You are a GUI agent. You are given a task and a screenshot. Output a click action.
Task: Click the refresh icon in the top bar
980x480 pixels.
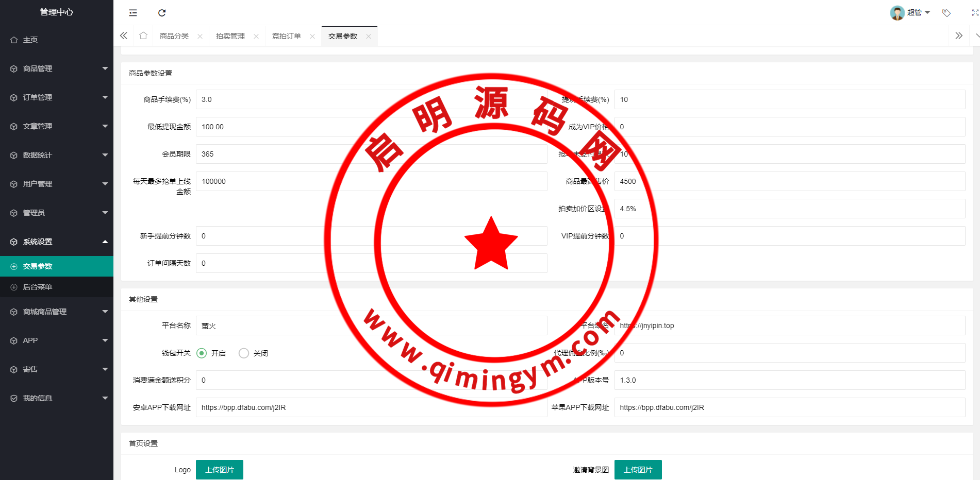click(162, 13)
